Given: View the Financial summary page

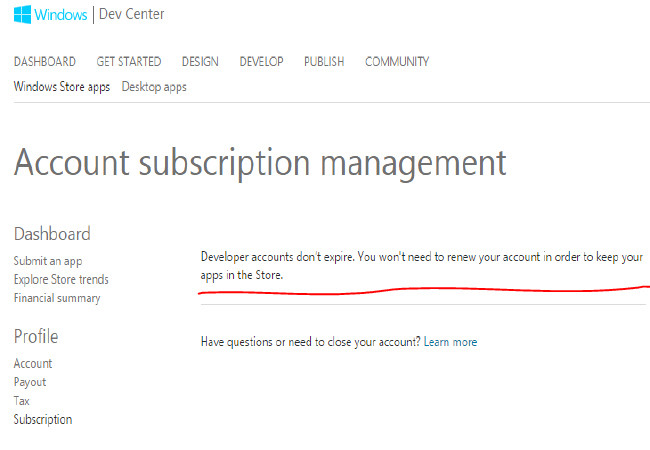Looking at the screenshot, I should 57,298.
